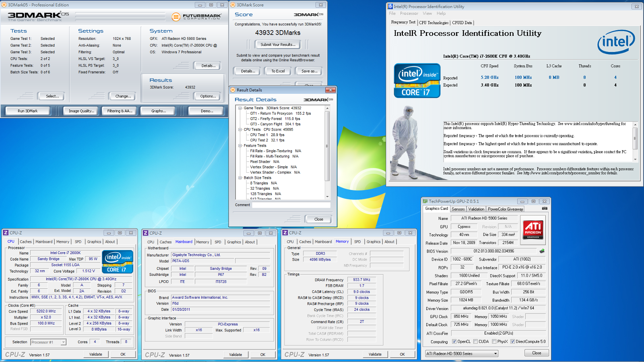Click Options button under Results
This screenshot has height=362, width=644.
[208, 96]
